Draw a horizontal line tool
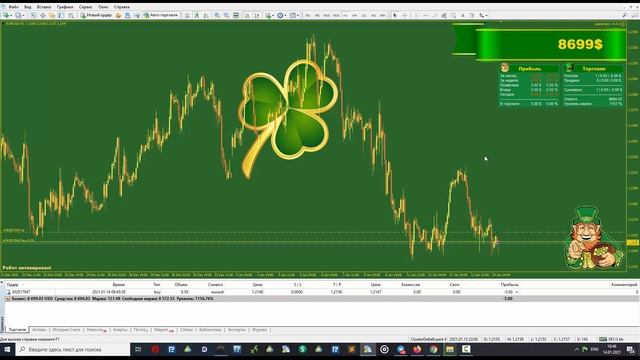 coord(425,15)
